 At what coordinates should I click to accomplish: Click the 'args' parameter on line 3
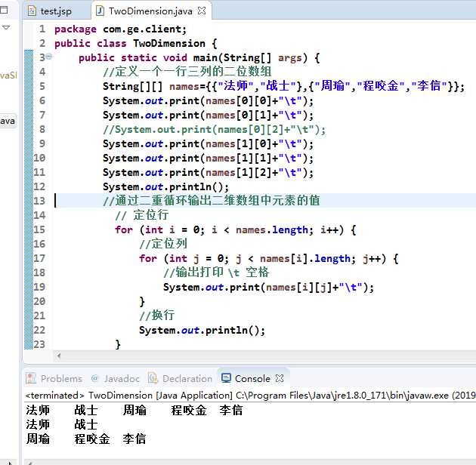(290, 58)
